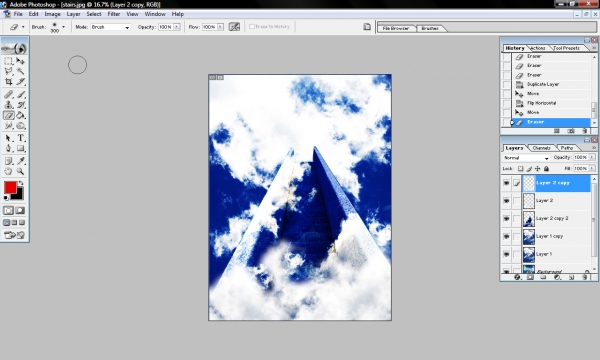Hide the Layer 2 copy layer
This screenshot has width=600, height=360.
point(506,183)
